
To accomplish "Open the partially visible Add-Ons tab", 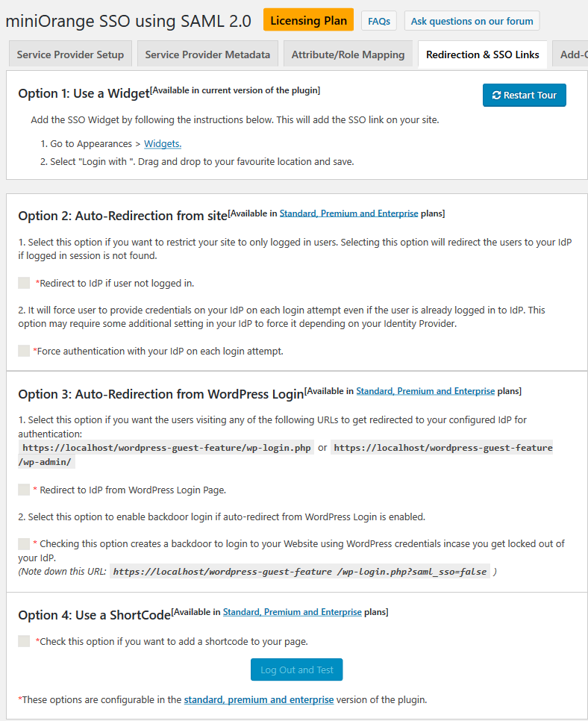I will pyautogui.click(x=576, y=54).
